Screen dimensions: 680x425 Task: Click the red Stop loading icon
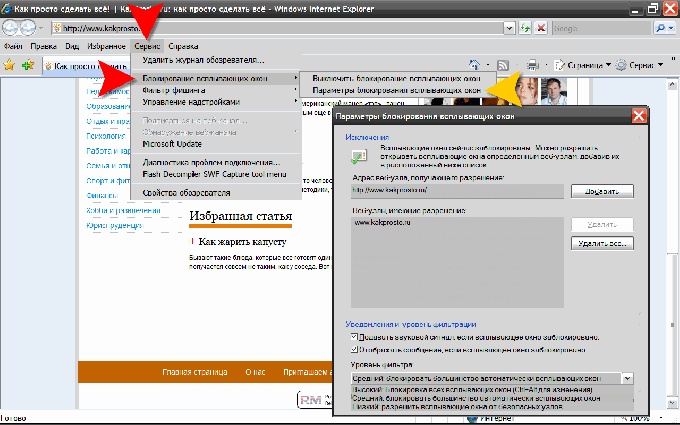[541, 28]
